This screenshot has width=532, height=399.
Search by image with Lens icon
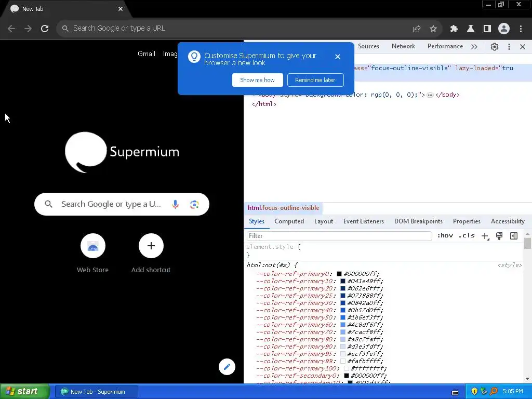(194, 204)
